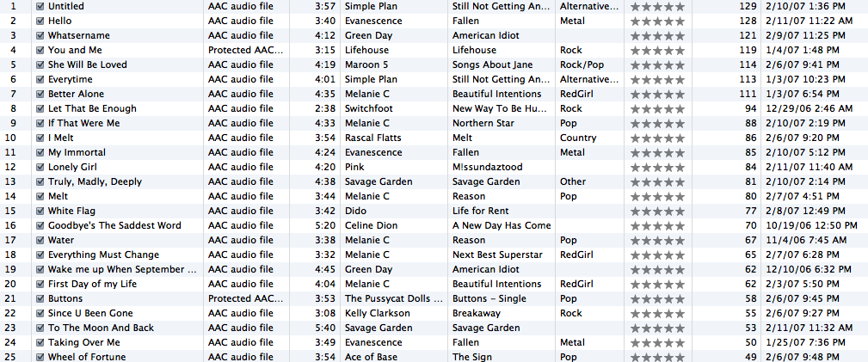
Task: Adjust star rating for Taking Over Me
Action: [x=657, y=342]
